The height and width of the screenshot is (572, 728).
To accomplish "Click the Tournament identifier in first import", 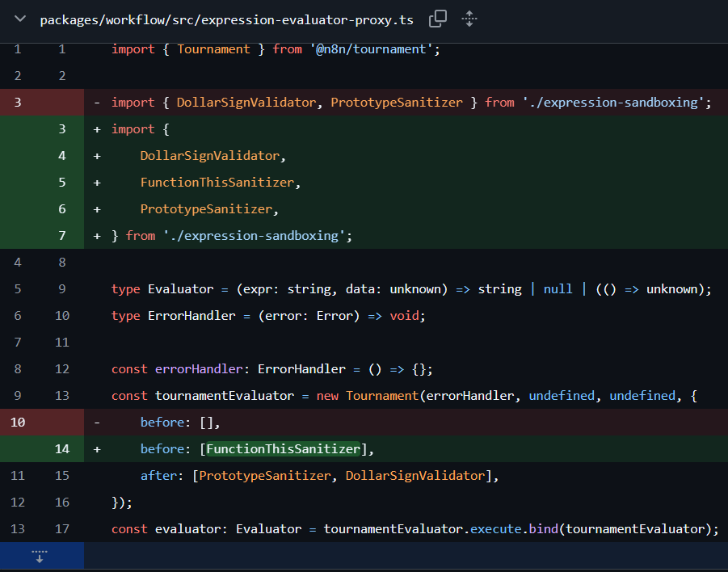I will coord(213,49).
